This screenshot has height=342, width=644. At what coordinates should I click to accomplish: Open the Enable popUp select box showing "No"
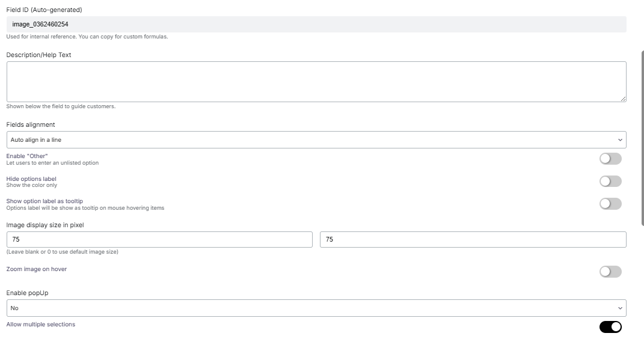[x=316, y=308]
